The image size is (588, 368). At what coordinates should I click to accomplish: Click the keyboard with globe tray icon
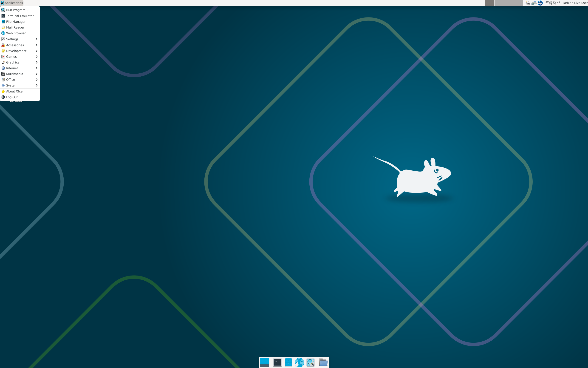(534, 3)
